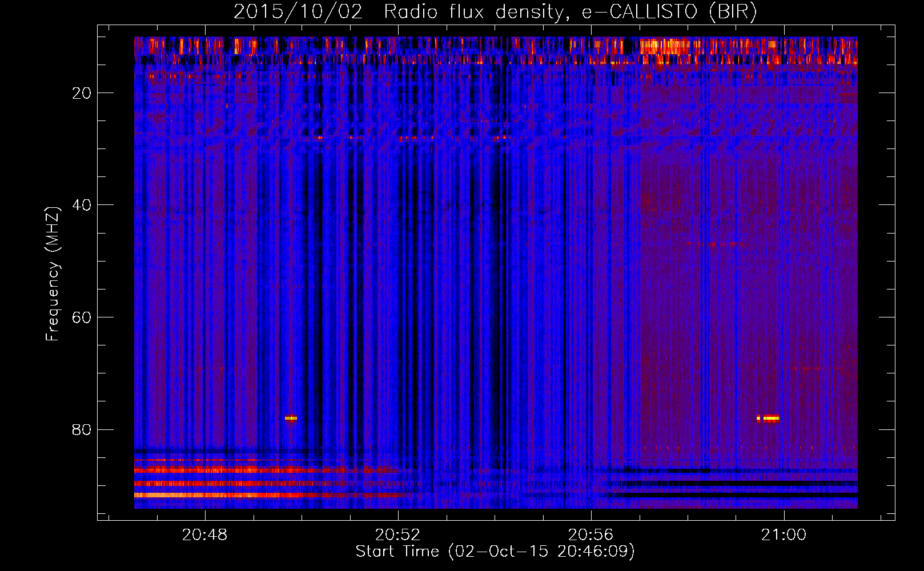Click the 20:52 time tick label
Image resolution: width=924 pixels, height=571 pixels.
tap(397, 534)
